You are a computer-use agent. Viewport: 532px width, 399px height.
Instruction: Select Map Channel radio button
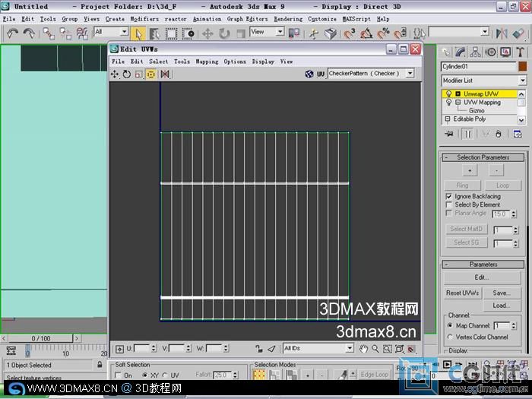click(450, 325)
